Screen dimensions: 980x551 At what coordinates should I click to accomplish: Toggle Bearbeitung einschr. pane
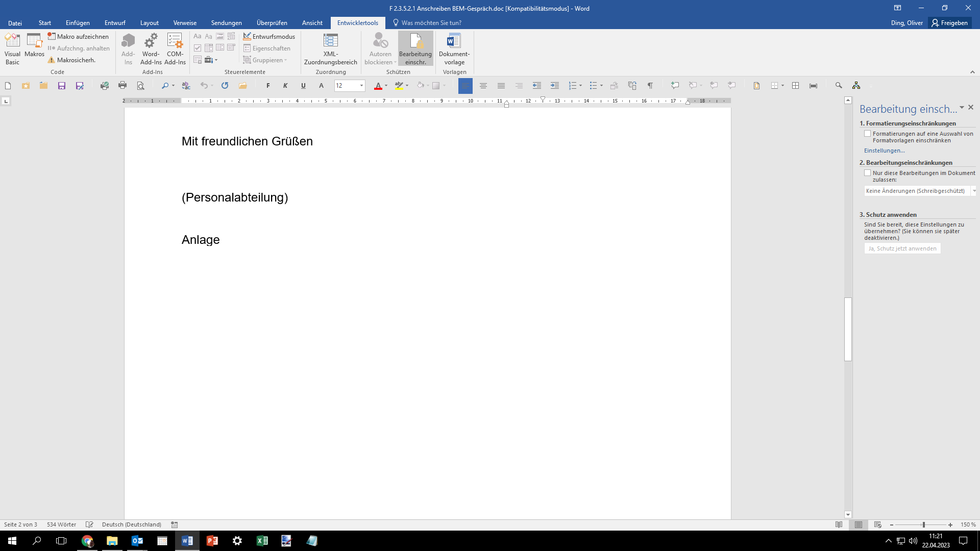(415, 49)
